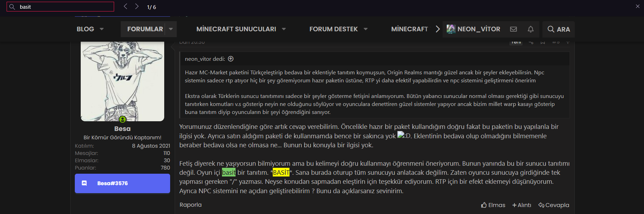Screen dimensions: 644x214
Task: Go to the previous find match
Action: pyautogui.click(x=126, y=7)
